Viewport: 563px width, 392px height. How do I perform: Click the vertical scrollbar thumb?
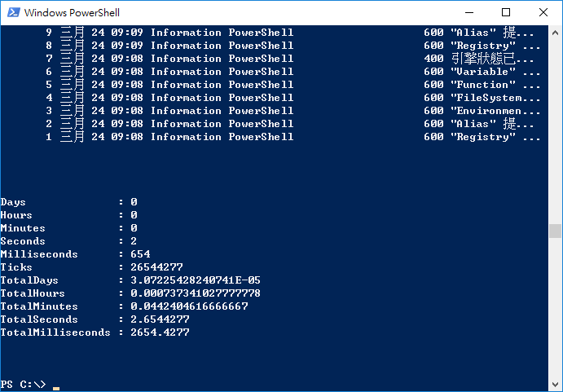(x=555, y=231)
